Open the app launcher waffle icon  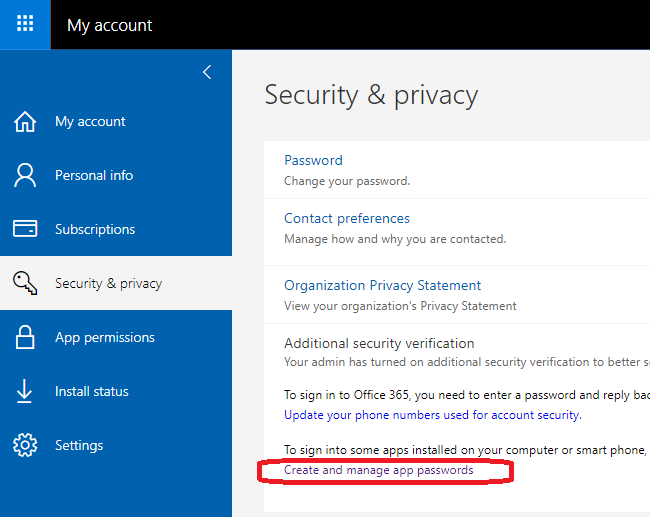pyautogui.click(x=25, y=24)
